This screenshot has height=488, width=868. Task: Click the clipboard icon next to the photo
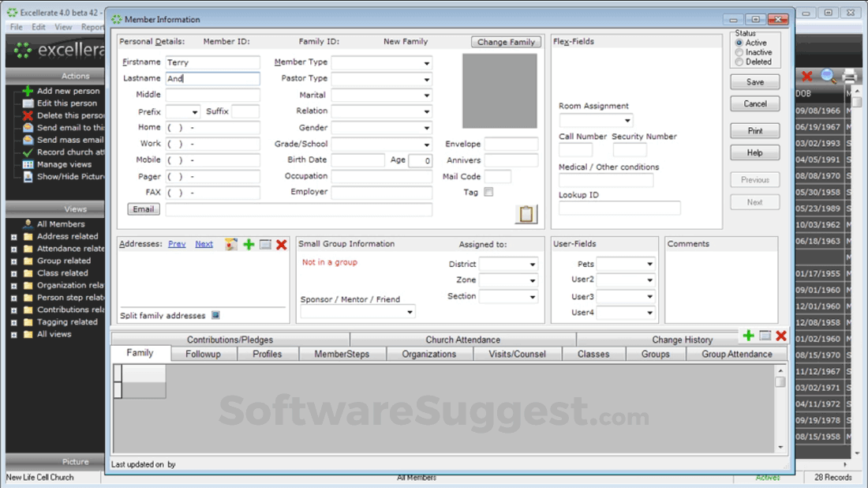click(x=525, y=213)
